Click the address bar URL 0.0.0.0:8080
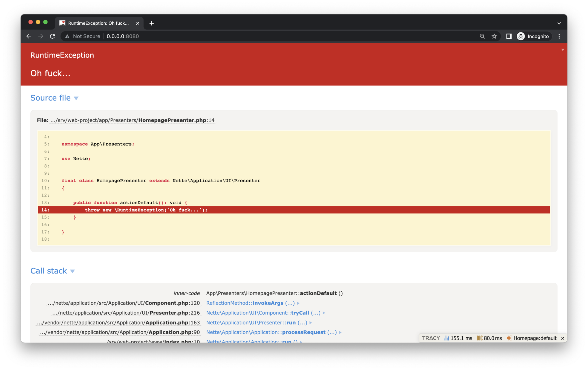Screen dimensions: 588x370 pos(123,36)
